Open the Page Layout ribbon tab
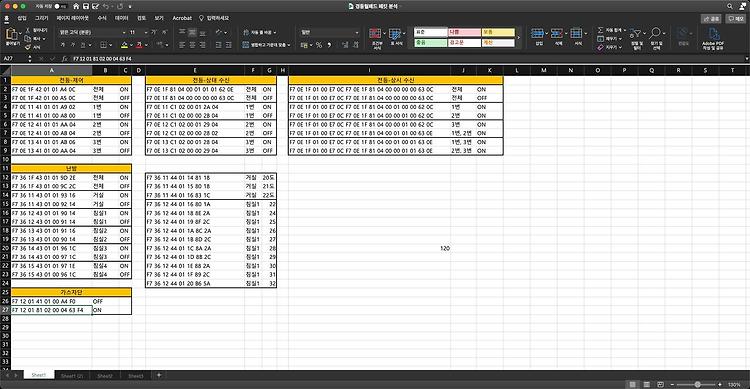This screenshot has height=389, width=750. 73,18
